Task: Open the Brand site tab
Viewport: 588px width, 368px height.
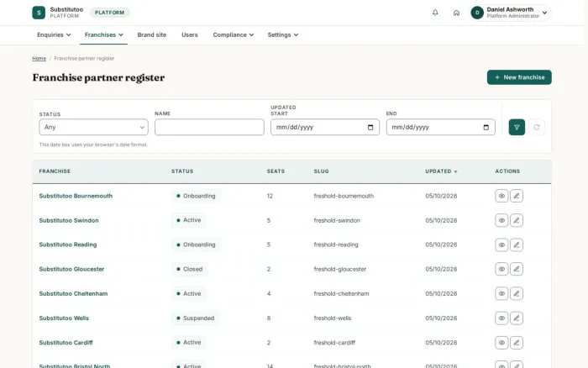Action: click(151, 35)
